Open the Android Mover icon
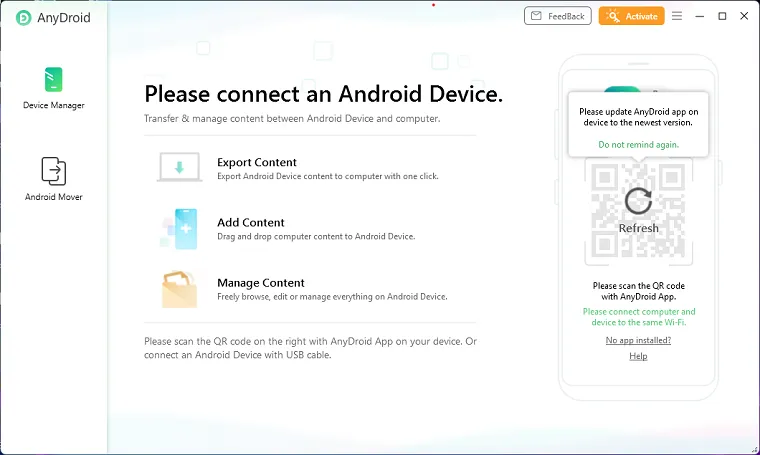760x455 pixels. coord(53,171)
